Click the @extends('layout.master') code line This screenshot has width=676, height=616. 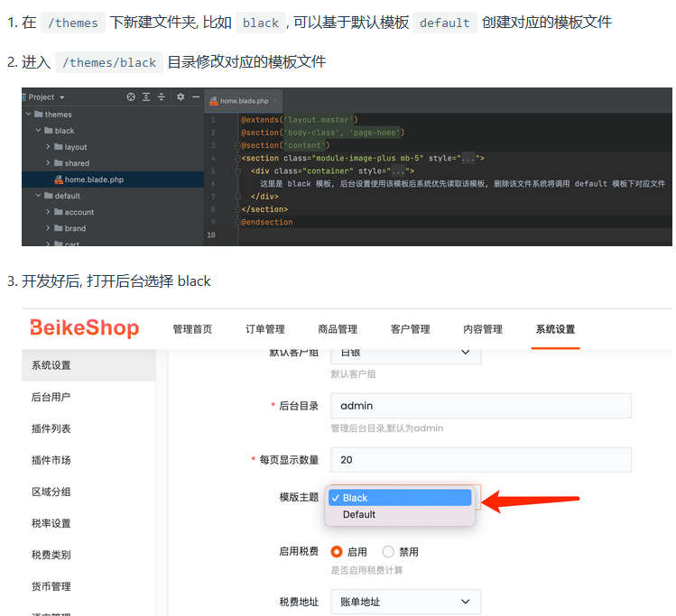[300, 120]
